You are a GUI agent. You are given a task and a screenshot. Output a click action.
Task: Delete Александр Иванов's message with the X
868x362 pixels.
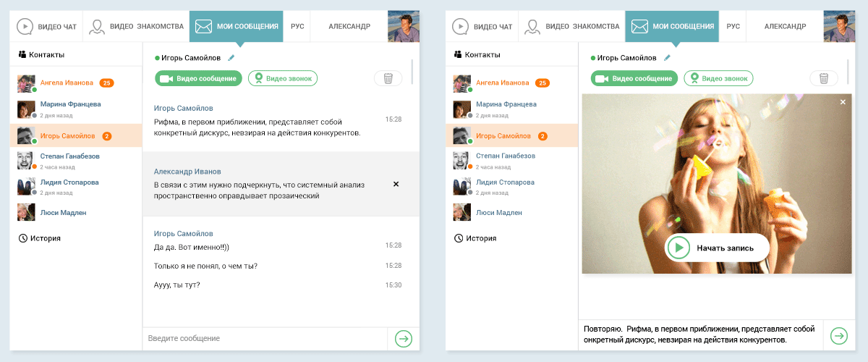[396, 184]
